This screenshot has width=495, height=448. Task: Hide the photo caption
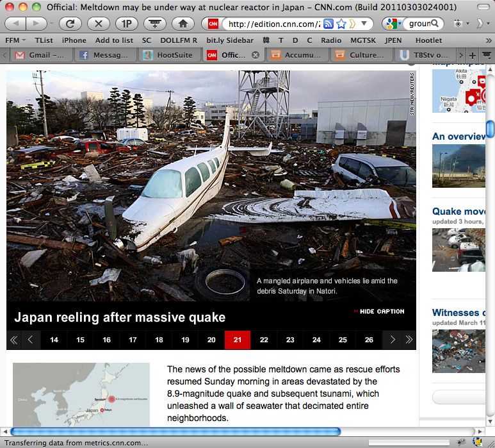378,311
